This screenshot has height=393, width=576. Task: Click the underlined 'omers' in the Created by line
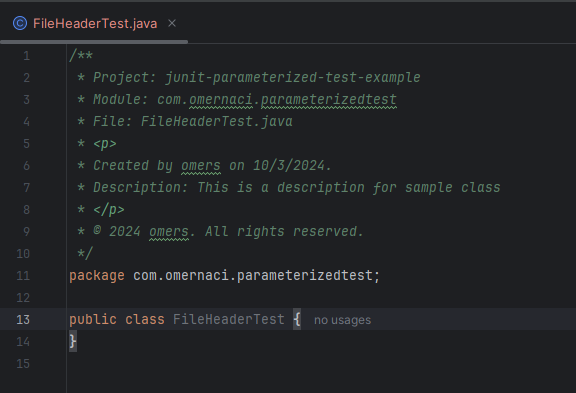pyautogui.click(x=201, y=166)
